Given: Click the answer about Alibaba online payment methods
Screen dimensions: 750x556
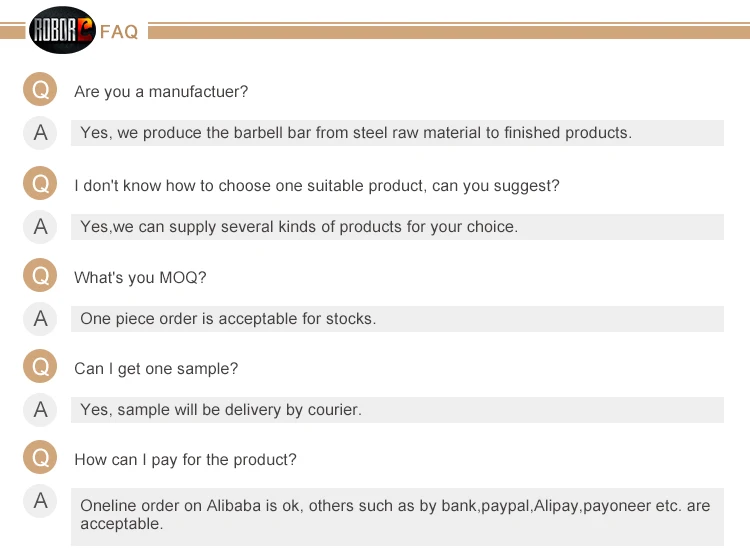Looking at the screenshot, I should 395,515.
